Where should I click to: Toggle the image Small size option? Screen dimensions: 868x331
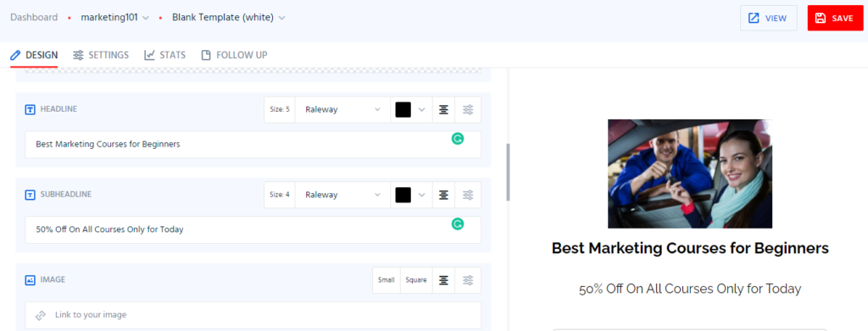click(387, 280)
